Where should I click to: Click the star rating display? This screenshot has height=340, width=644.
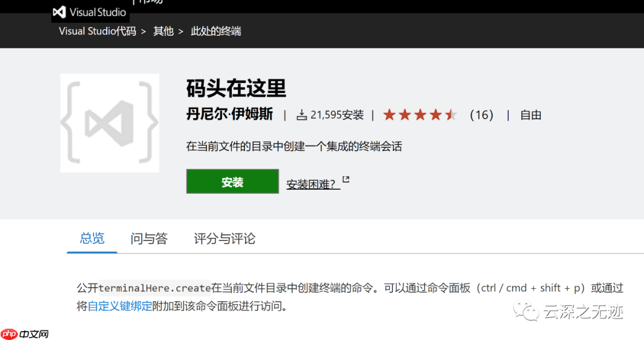[x=420, y=115]
